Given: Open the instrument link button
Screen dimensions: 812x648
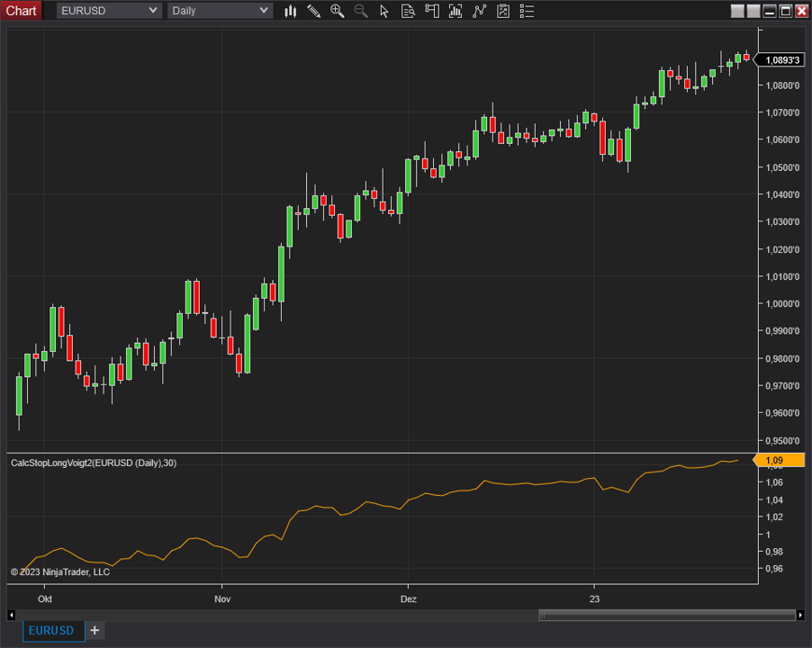Looking at the screenshot, I should pos(738,11).
